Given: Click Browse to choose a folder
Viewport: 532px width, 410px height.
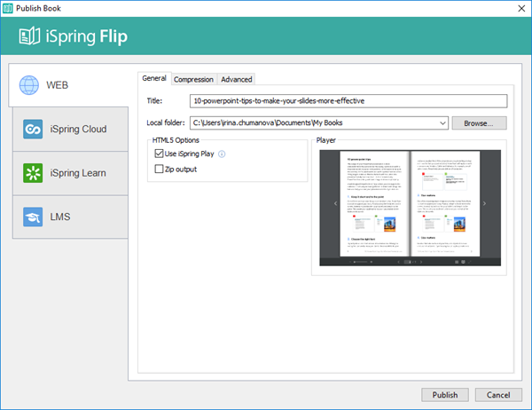Looking at the screenshot, I should (479, 123).
